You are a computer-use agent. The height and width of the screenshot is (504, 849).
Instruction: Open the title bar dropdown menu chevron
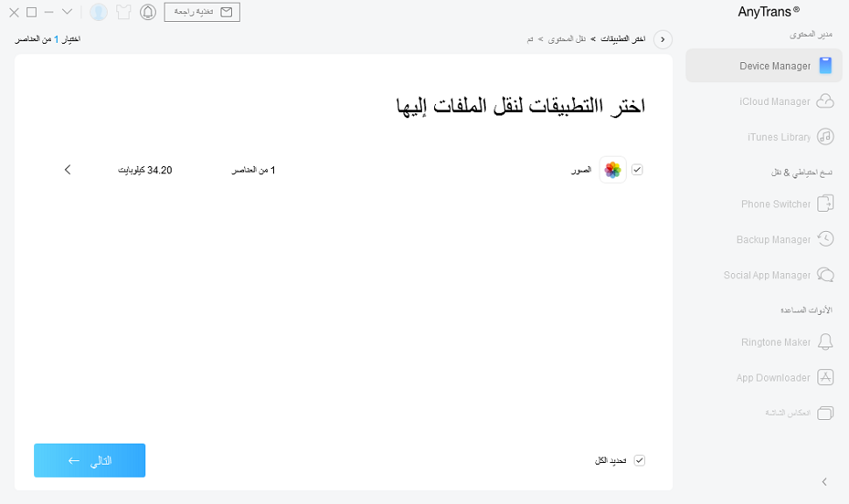(x=67, y=11)
